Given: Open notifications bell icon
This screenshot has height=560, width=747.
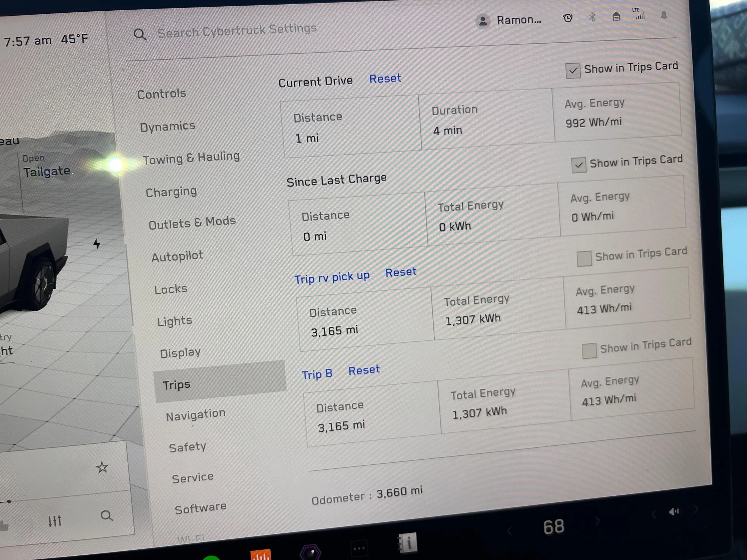Looking at the screenshot, I should tap(664, 15).
